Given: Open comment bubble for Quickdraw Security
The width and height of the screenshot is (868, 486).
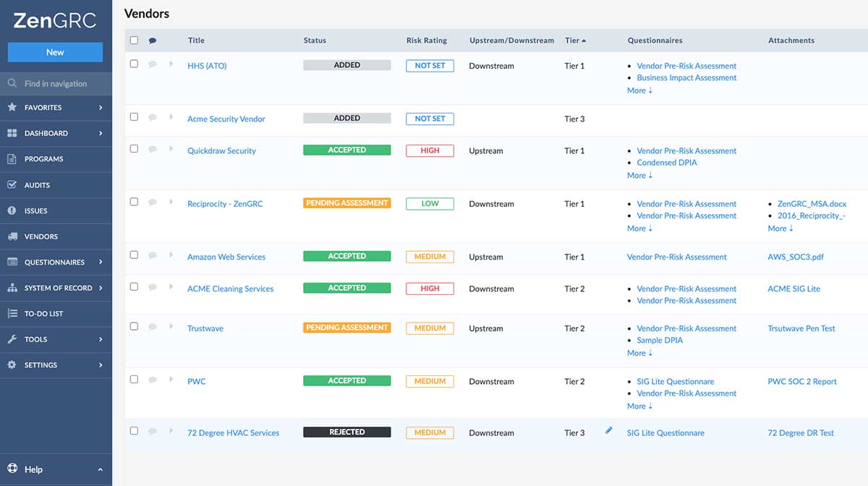Looking at the screenshot, I should (152, 149).
